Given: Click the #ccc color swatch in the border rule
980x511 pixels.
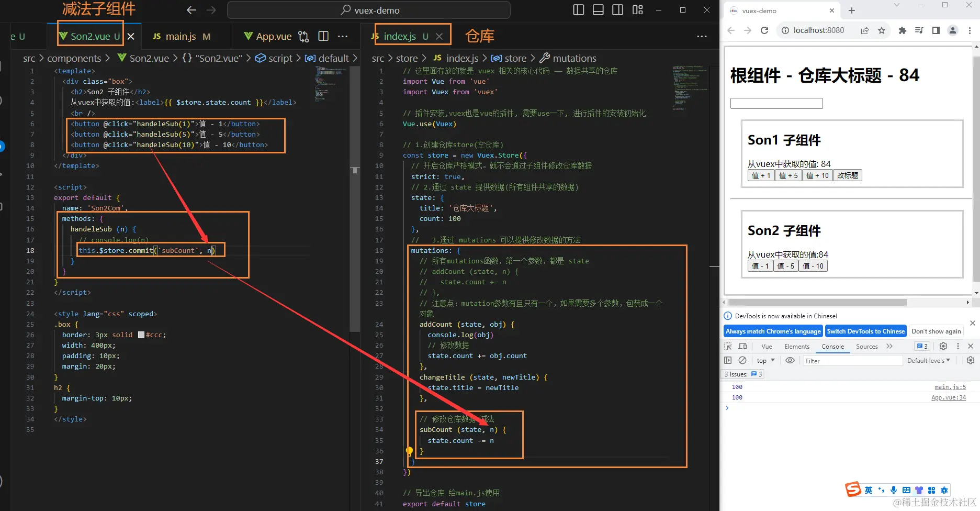Looking at the screenshot, I should 141,335.
